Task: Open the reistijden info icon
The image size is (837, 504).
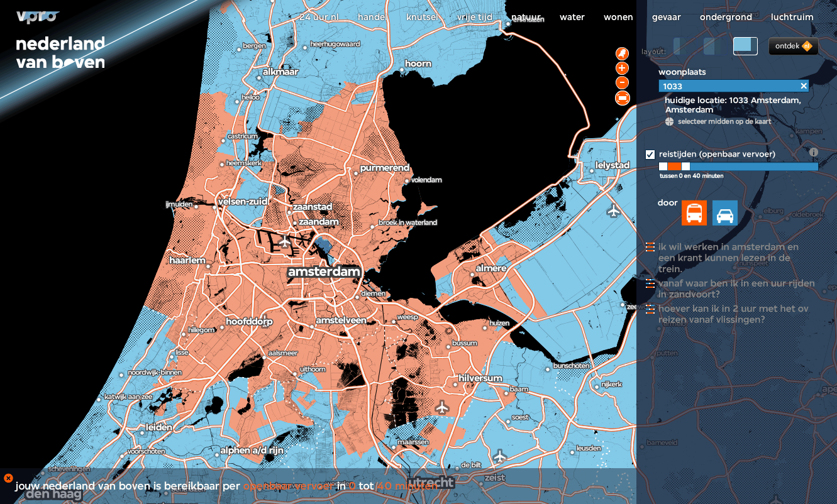Action: pos(813,152)
